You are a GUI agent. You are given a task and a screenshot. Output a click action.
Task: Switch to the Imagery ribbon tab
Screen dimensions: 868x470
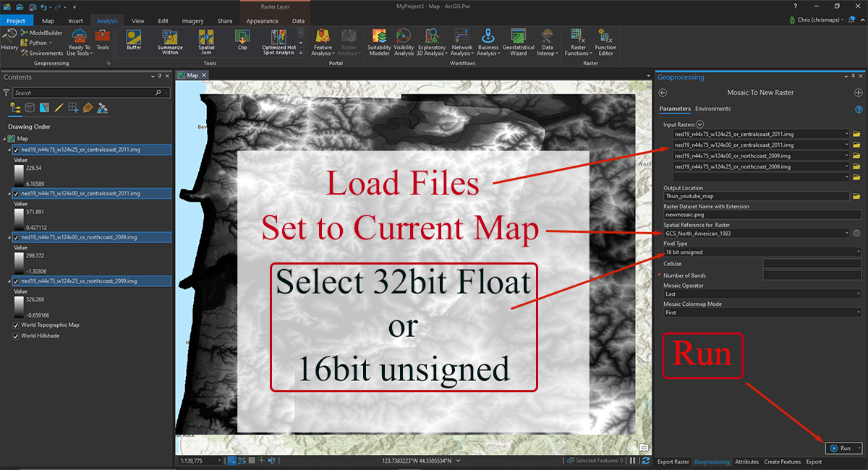(x=192, y=21)
